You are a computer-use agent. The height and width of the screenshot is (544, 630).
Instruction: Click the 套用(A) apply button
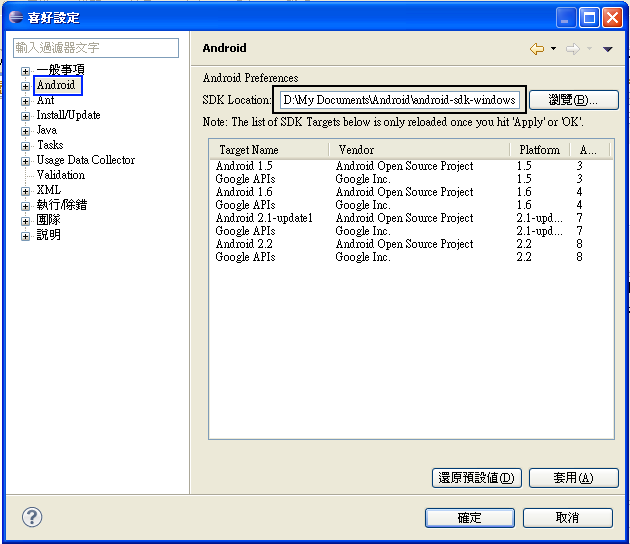pos(573,478)
